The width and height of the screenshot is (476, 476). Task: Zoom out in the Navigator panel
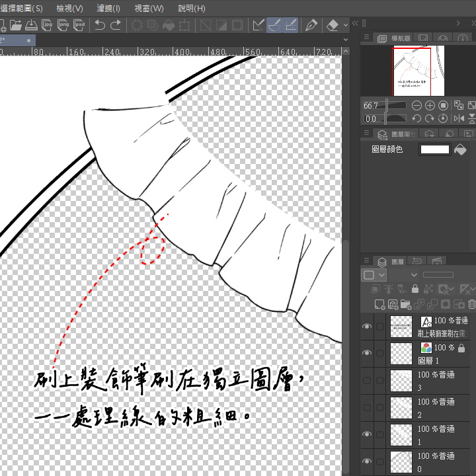point(416,106)
